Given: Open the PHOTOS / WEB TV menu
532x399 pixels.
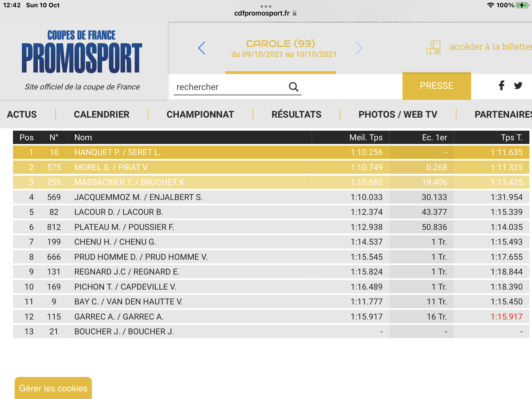Looking at the screenshot, I should (398, 115).
